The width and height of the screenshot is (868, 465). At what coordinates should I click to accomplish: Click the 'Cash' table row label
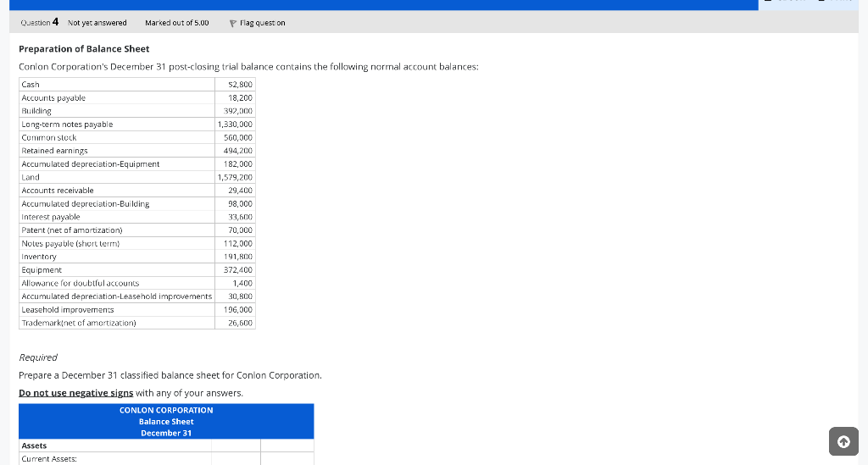pyautogui.click(x=31, y=85)
